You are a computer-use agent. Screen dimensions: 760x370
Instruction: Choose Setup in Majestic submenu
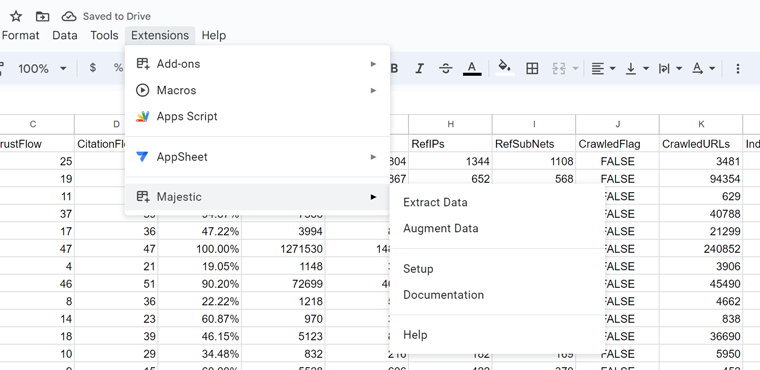[497, 269]
